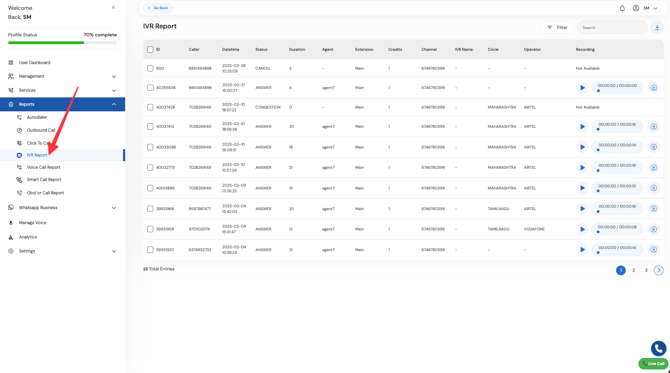Open the Click To Call report
The height and width of the screenshot is (373, 670).
coord(38,143)
